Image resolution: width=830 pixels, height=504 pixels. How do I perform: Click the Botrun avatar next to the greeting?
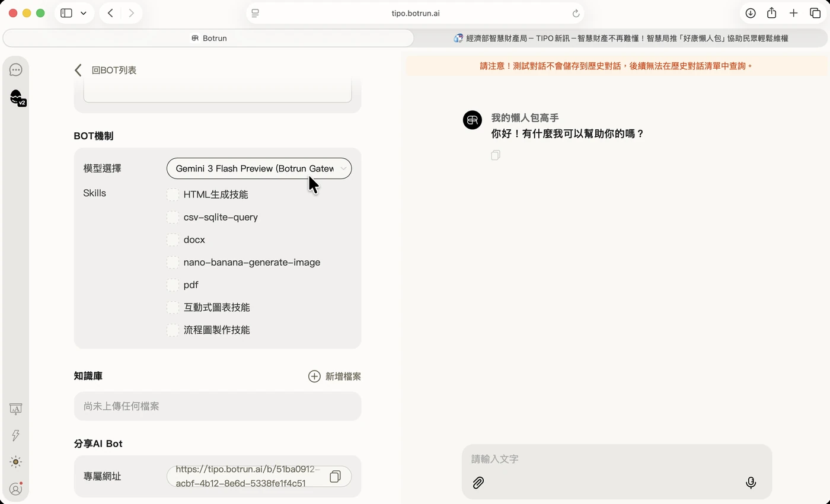tap(473, 120)
